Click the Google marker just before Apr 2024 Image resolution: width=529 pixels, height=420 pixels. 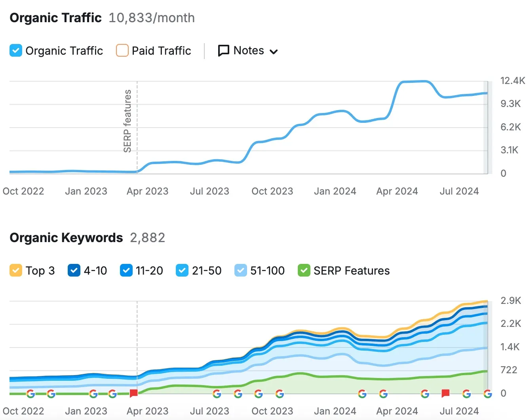(383, 394)
